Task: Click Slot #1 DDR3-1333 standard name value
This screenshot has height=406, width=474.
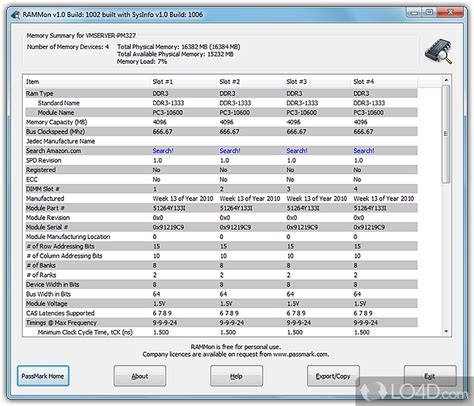Action: point(168,103)
